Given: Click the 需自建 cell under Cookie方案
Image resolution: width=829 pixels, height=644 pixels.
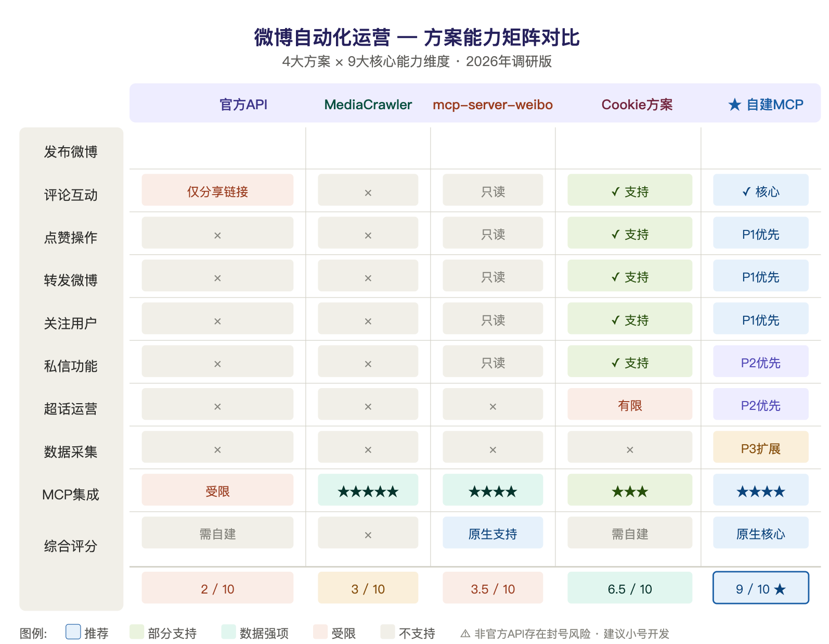Looking at the screenshot, I should (630, 533).
